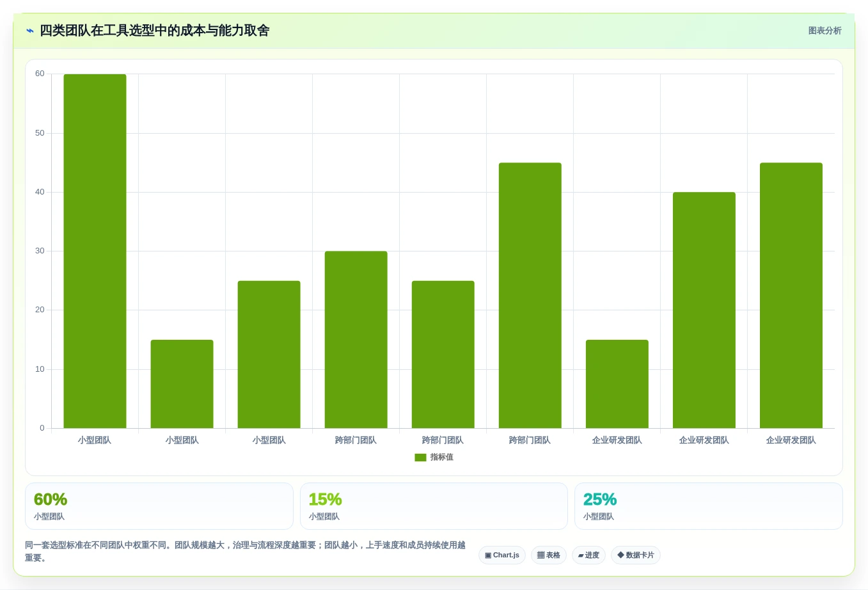The width and height of the screenshot is (868, 590).
Task: Select the Chart.js tag chip
Action: (x=502, y=555)
